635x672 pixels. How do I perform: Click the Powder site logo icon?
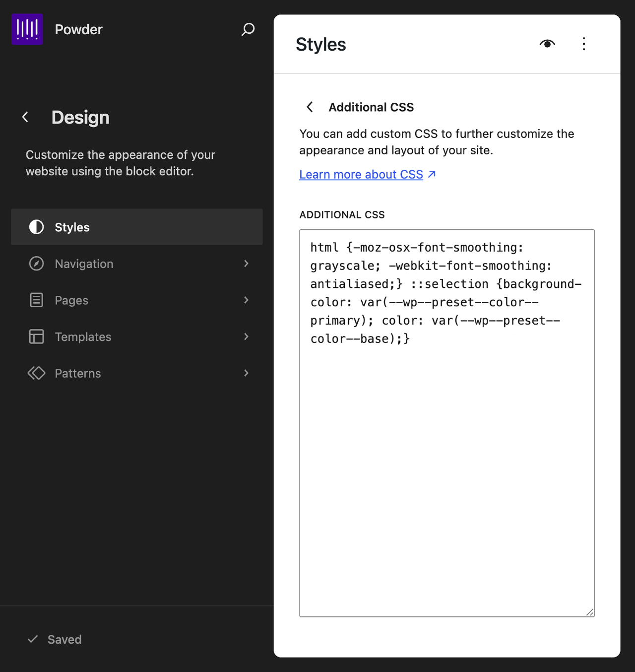(x=27, y=29)
